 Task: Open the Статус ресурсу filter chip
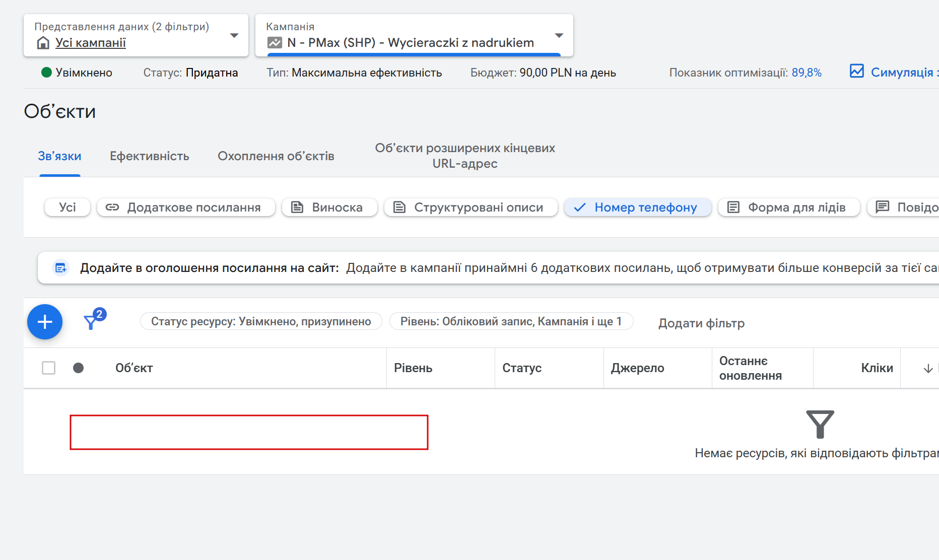point(261,321)
